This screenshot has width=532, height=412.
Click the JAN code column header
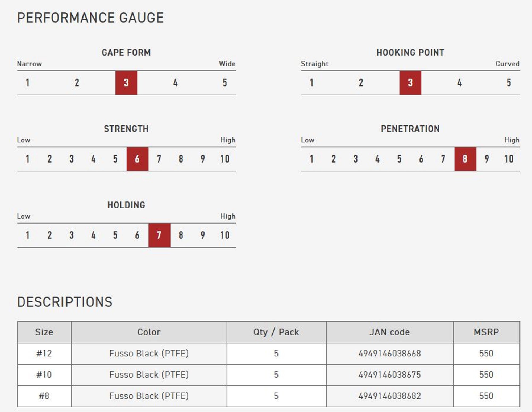point(389,332)
